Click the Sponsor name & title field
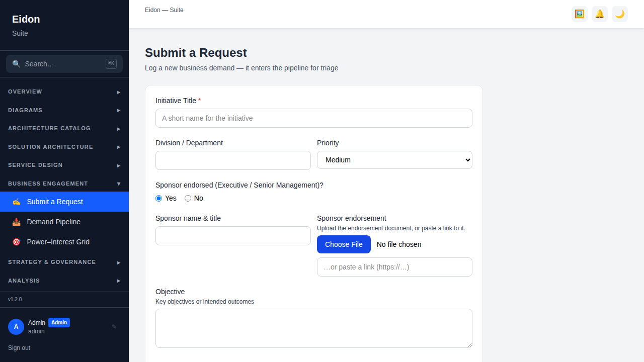The image size is (644, 362). point(233,236)
